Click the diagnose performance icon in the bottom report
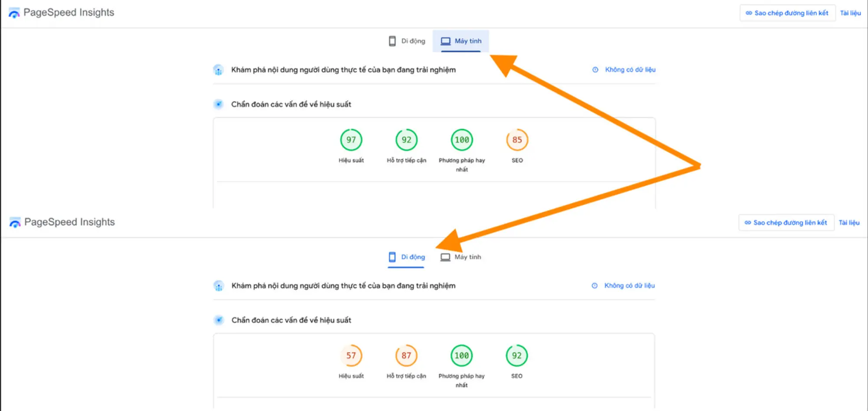Image resolution: width=868 pixels, height=411 pixels. [x=219, y=320]
